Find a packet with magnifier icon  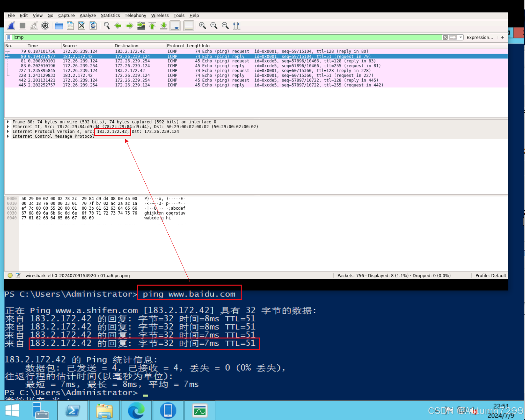(107, 26)
